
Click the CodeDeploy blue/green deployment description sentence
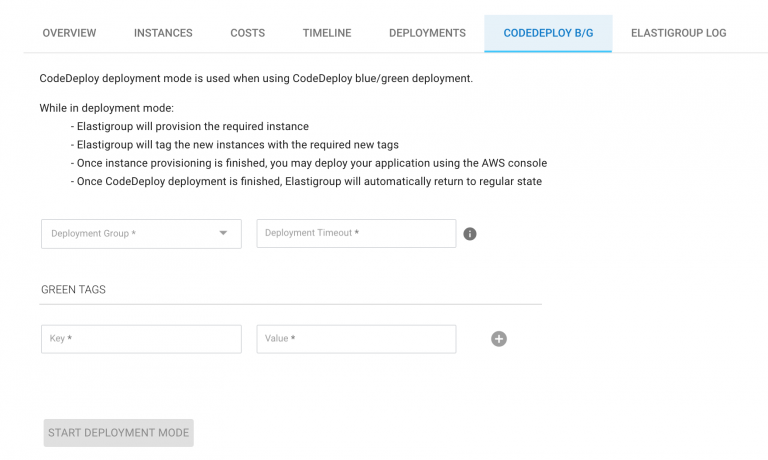(x=255, y=78)
